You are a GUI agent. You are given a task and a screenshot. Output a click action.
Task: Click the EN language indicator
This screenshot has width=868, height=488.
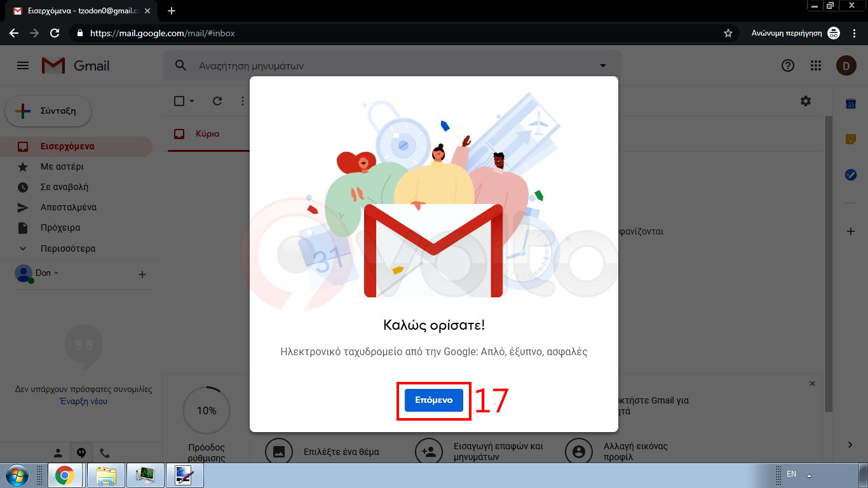tap(791, 474)
